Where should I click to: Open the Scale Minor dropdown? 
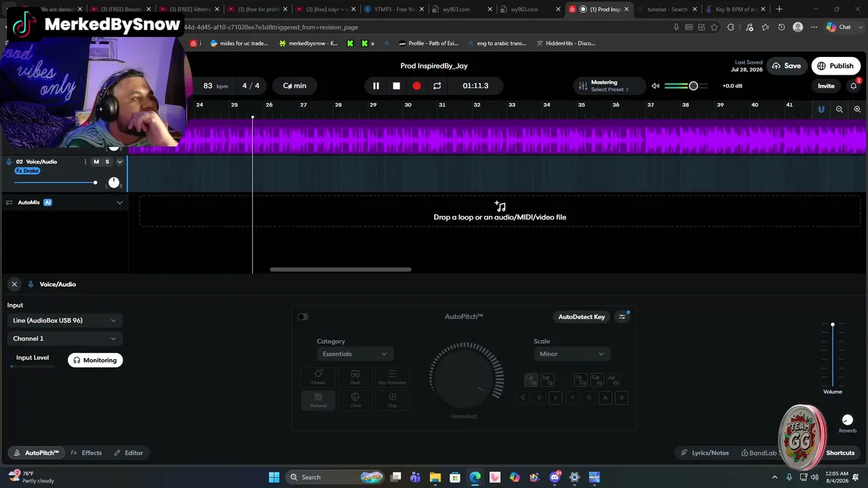pyautogui.click(x=571, y=354)
